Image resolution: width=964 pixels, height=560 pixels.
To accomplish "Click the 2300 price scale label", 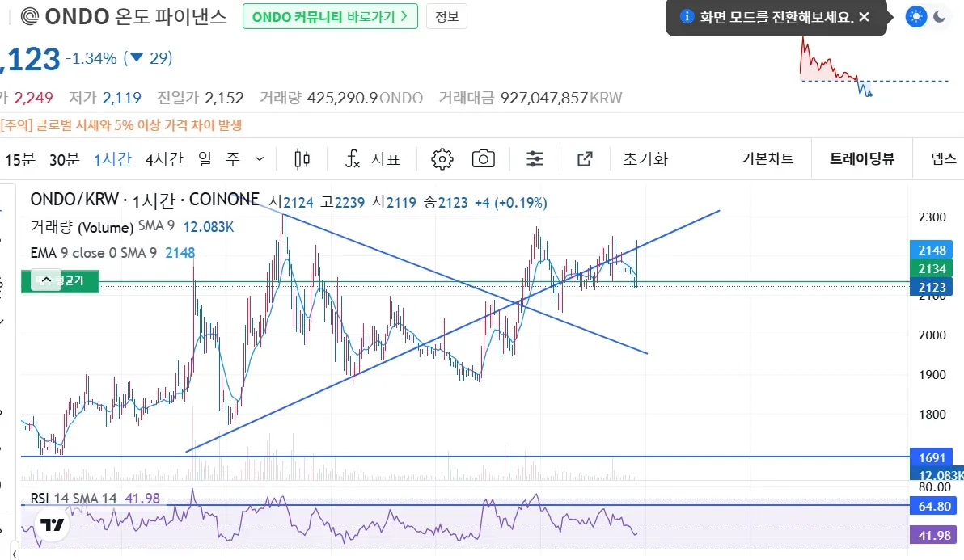I will click(932, 217).
